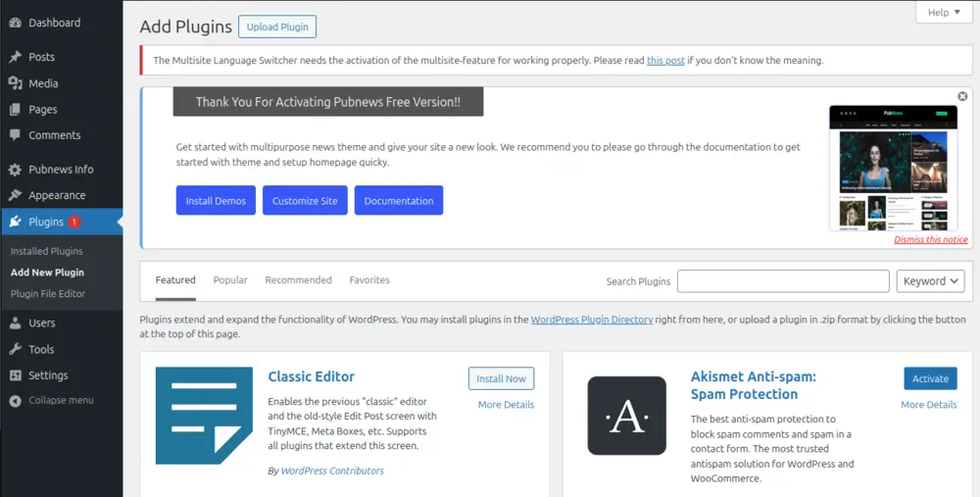Open the Posts menu item

pyautogui.click(x=61, y=57)
